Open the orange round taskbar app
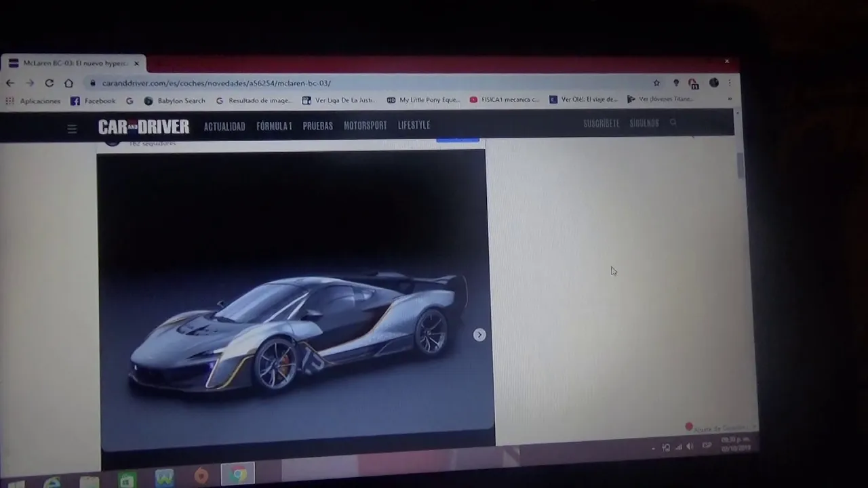The height and width of the screenshot is (488, 868). point(201,476)
